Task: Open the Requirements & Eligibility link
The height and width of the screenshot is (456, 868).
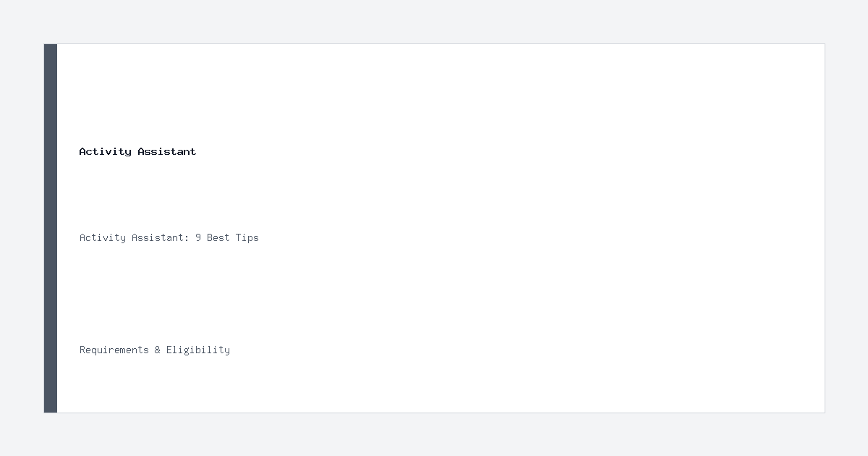Action: click(x=155, y=350)
